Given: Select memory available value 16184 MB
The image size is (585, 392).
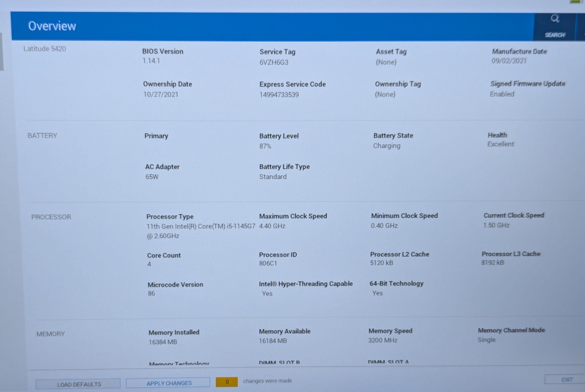Looking at the screenshot, I should (273, 341).
